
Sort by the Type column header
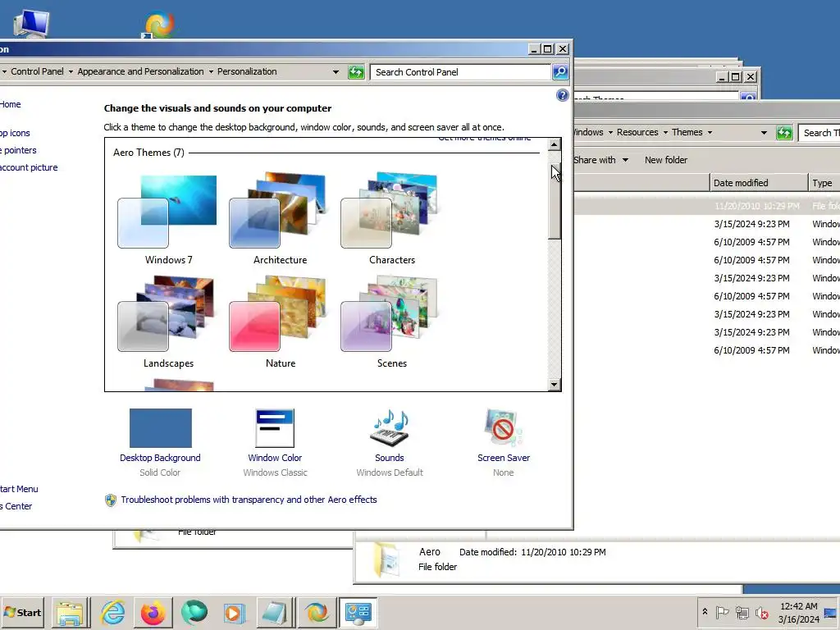824,183
